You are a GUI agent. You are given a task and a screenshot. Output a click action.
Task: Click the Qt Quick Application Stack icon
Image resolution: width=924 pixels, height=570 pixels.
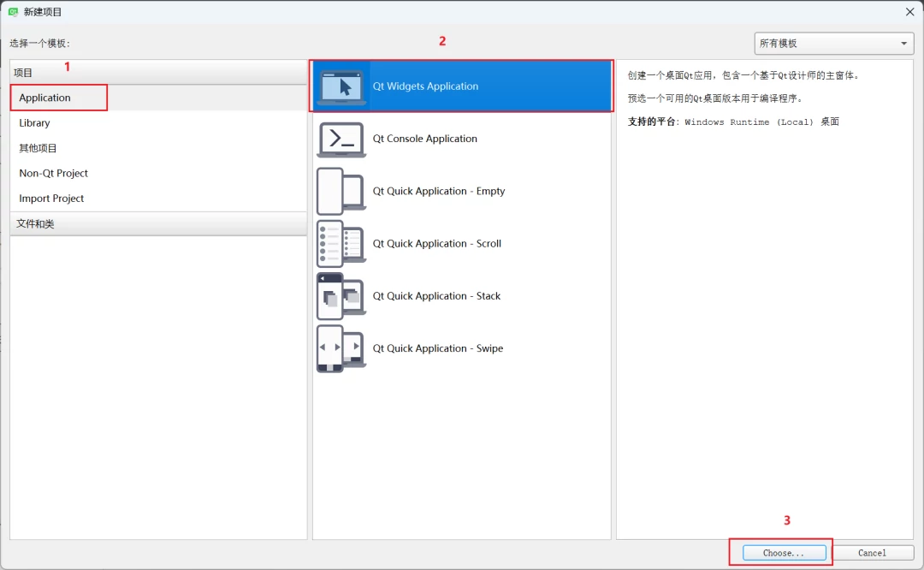coord(341,296)
